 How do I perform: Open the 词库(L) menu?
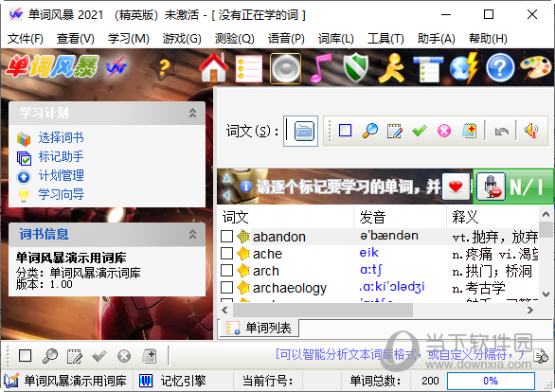[336, 38]
